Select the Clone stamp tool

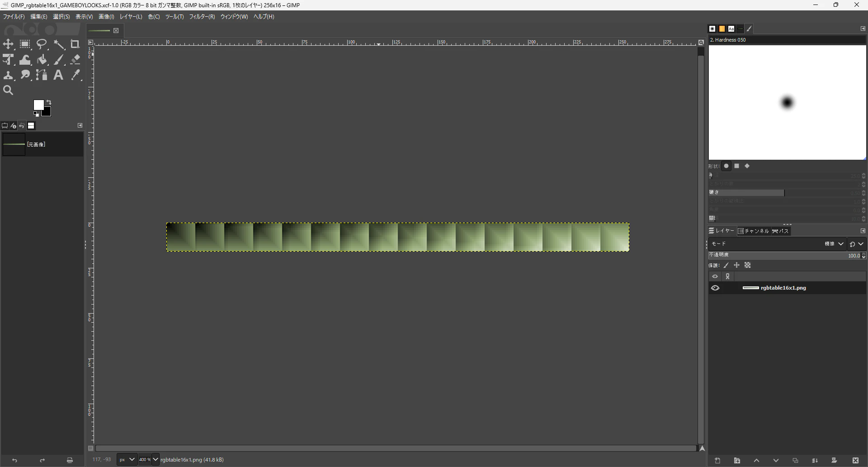click(x=8, y=75)
